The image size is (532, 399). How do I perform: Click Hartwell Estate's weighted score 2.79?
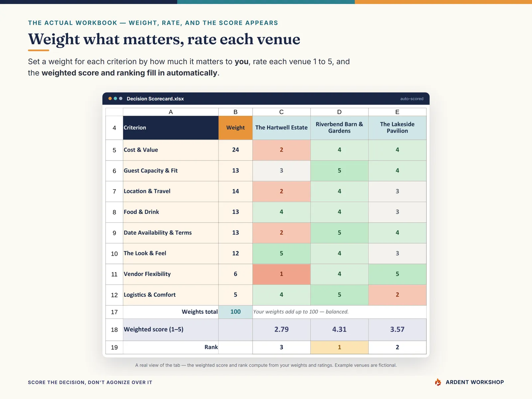pos(281,330)
